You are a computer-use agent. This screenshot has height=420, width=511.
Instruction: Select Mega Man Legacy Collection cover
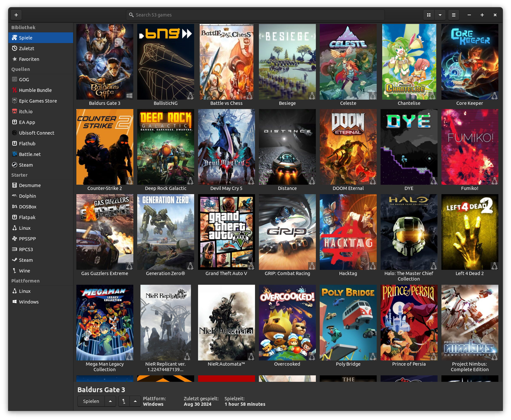pos(105,323)
